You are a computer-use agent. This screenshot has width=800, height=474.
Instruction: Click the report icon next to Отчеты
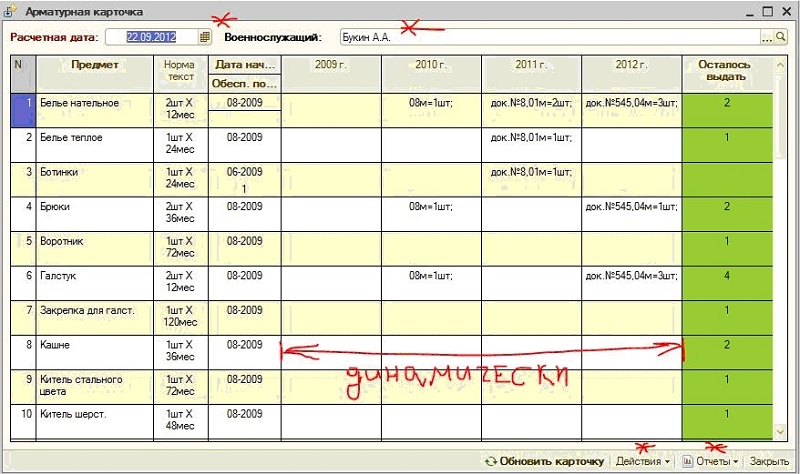(x=688, y=462)
